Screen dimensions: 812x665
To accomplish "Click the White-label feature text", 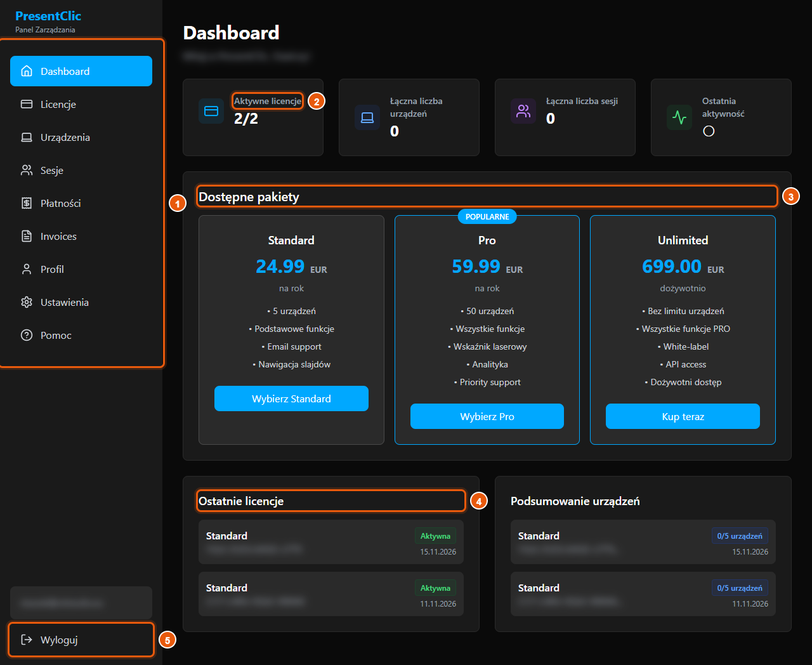I will click(683, 346).
